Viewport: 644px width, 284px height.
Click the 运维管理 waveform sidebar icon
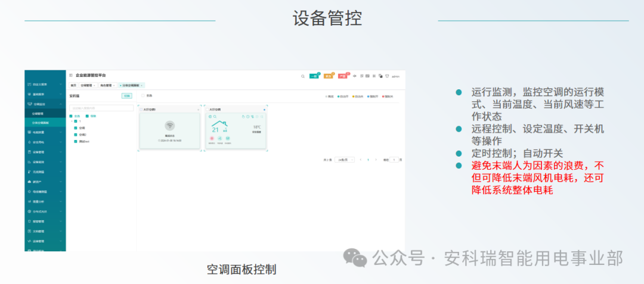(29, 241)
